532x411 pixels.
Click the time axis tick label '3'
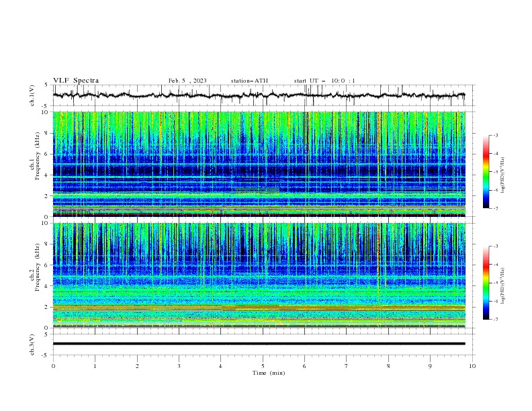pos(179,366)
